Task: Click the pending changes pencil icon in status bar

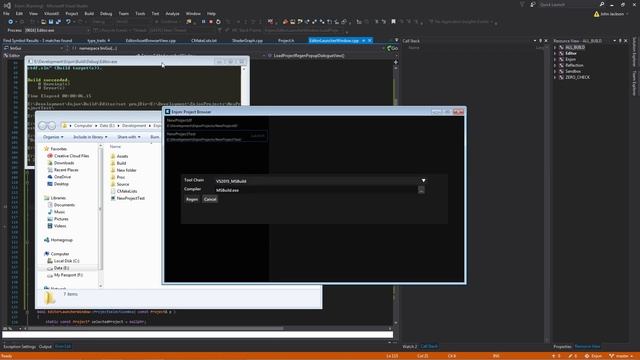Action: coord(570,356)
